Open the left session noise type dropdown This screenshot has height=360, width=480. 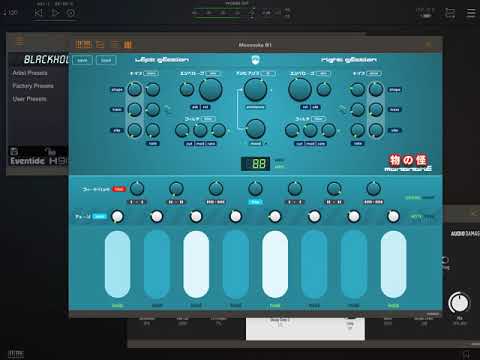[x=151, y=74]
